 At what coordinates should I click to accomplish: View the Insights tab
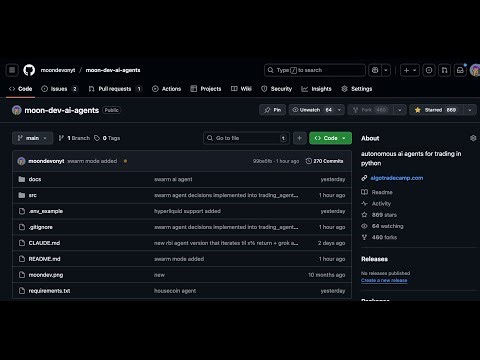click(x=316, y=89)
